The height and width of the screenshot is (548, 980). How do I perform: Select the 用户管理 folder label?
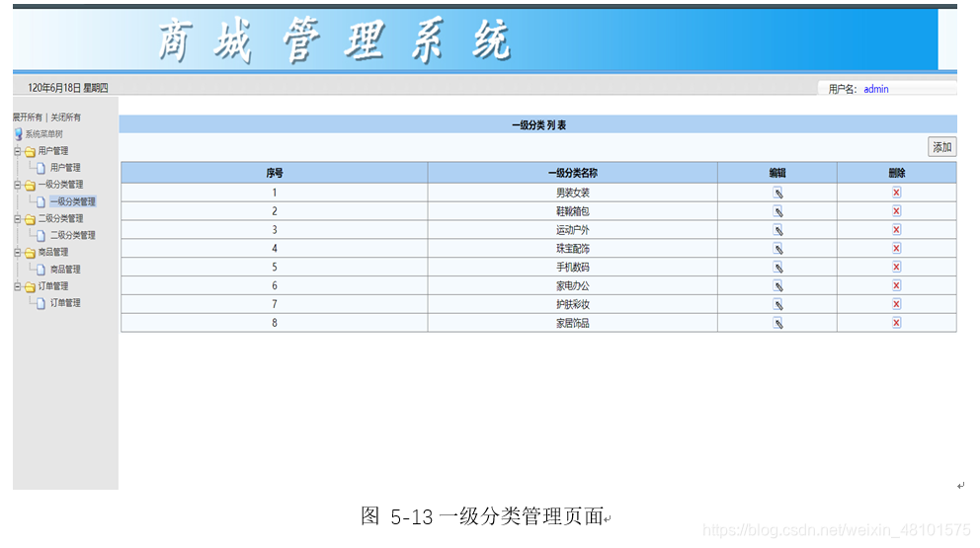pyautogui.click(x=53, y=151)
